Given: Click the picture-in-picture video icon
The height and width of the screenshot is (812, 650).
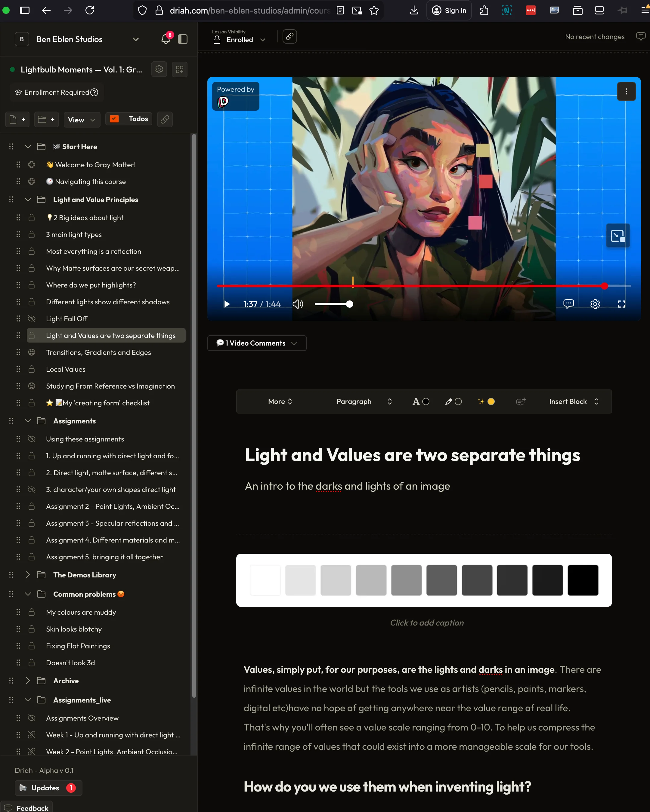Looking at the screenshot, I should click(x=617, y=236).
